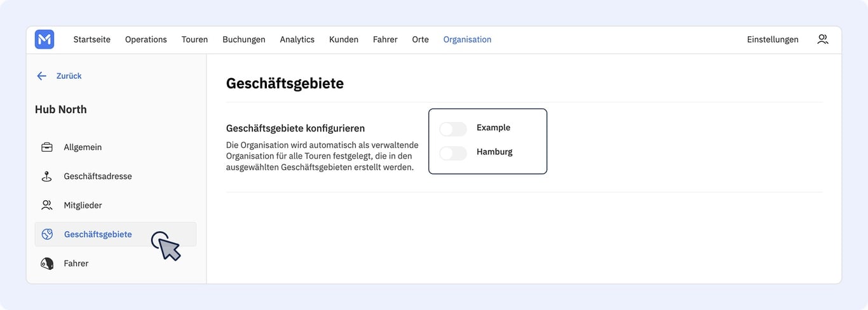Enable the Example business area toggle
868x310 pixels.
pos(453,129)
